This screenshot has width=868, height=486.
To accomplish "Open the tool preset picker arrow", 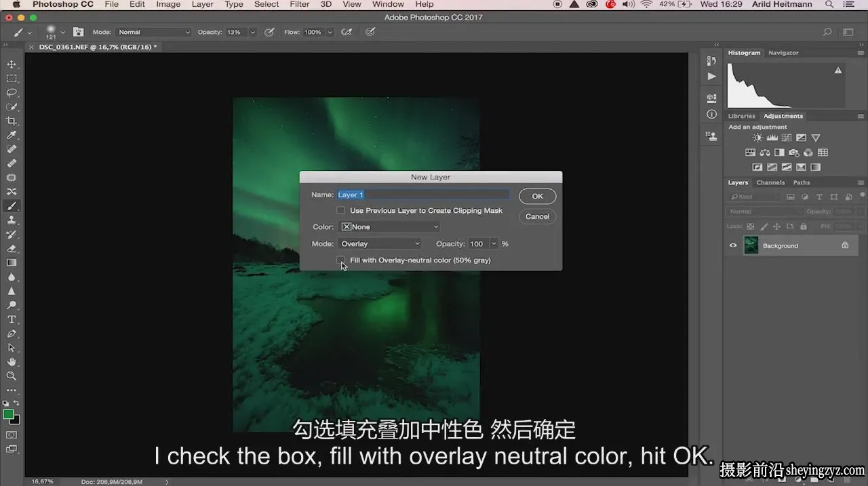I will (29, 32).
